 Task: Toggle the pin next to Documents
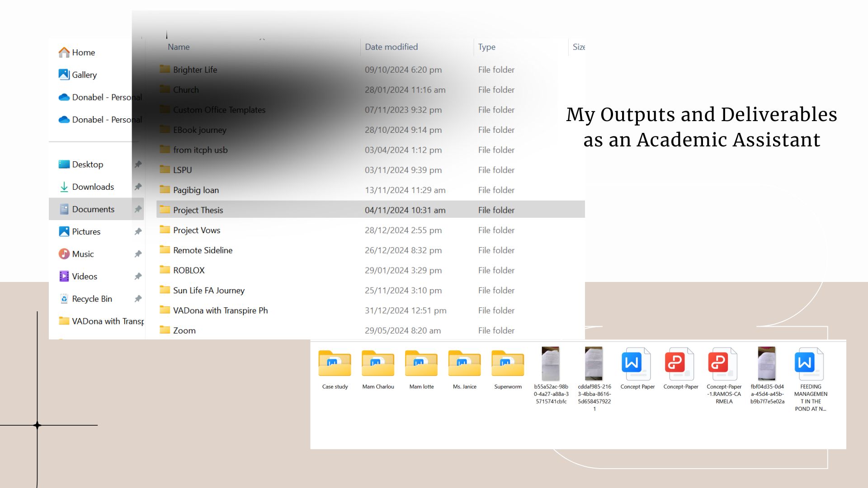tap(138, 209)
